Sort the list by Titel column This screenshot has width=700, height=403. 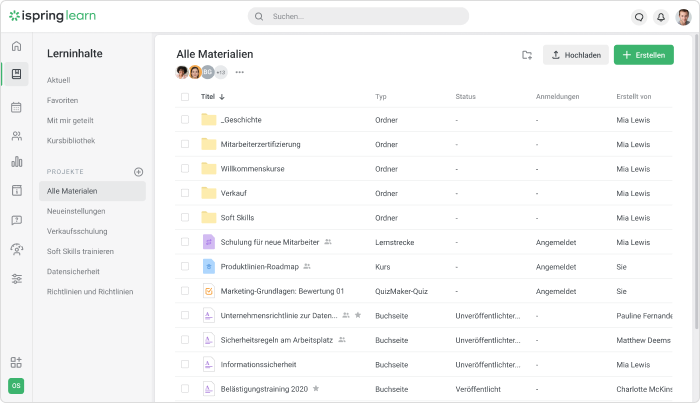(212, 97)
